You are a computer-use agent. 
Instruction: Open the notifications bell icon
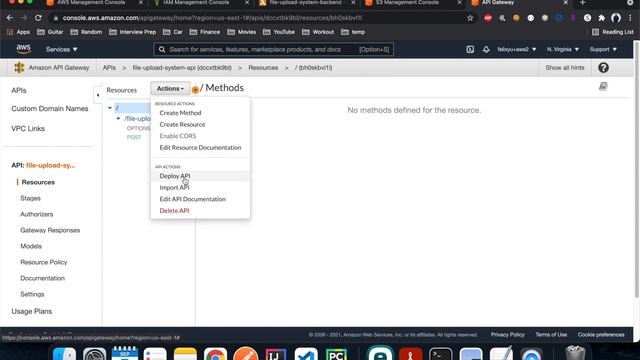pyautogui.click(x=486, y=49)
